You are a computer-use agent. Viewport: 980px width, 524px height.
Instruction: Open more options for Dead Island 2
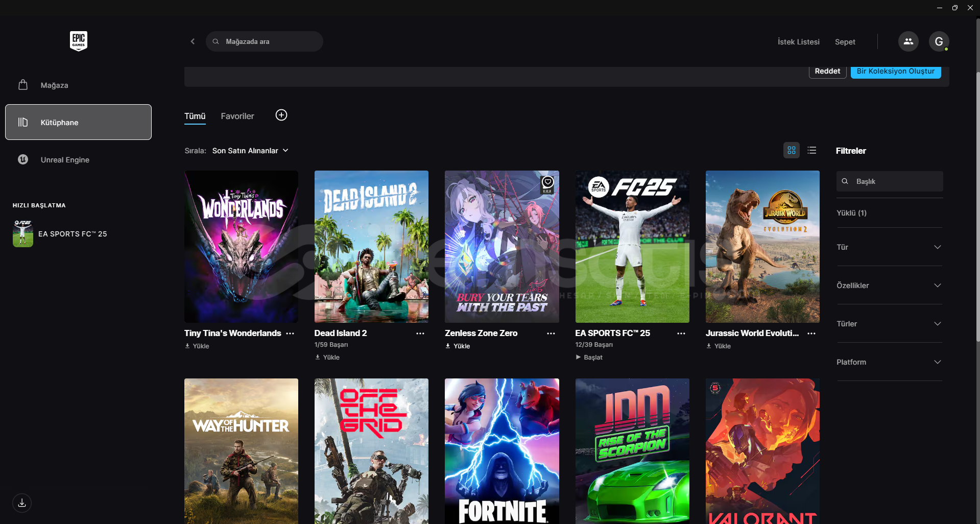point(420,334)
